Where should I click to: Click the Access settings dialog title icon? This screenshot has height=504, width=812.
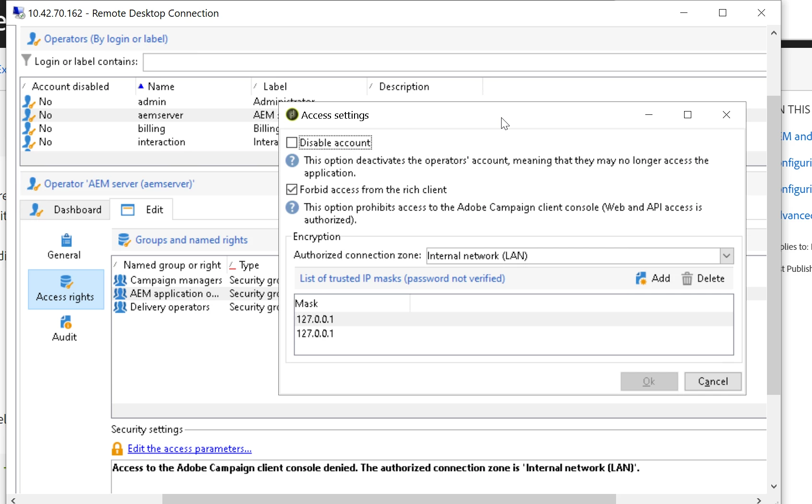click(x=292, y=115)
